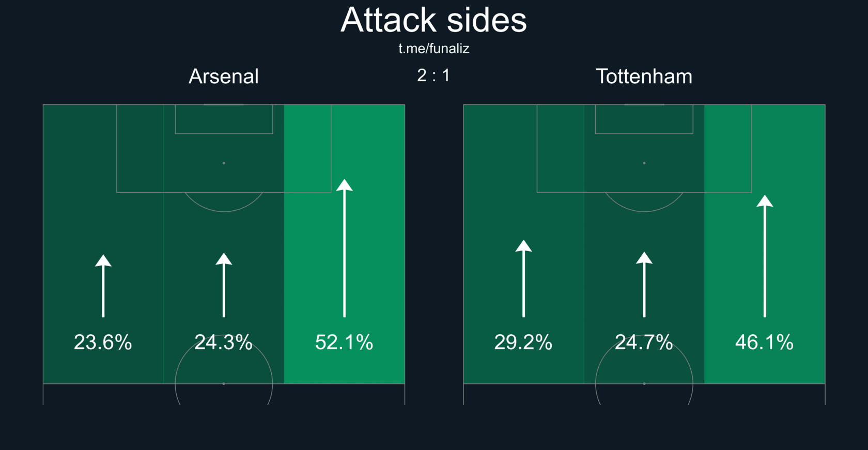The image size is (868, 450).
Task: Click the Arsenal left-side attack arrow
Action: click(x=103, y=286)
